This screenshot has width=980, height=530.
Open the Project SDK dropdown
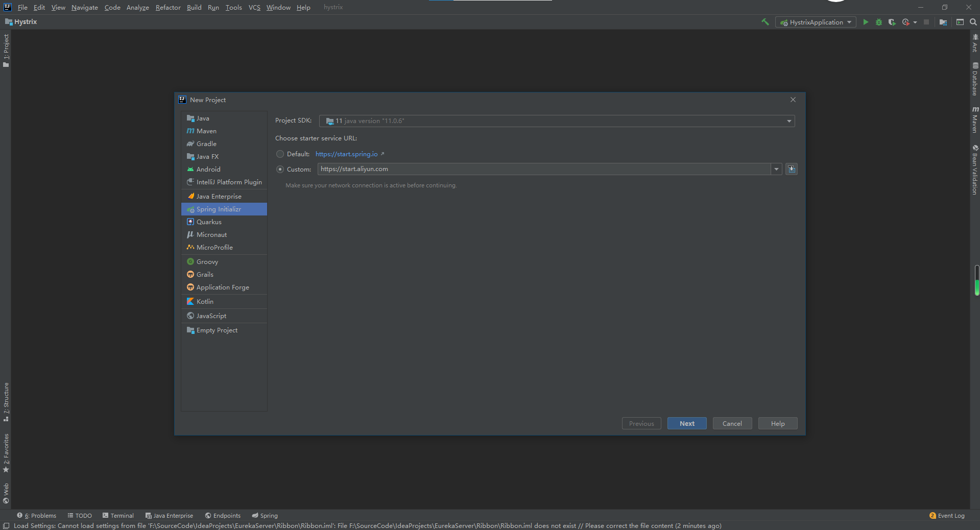557,121
